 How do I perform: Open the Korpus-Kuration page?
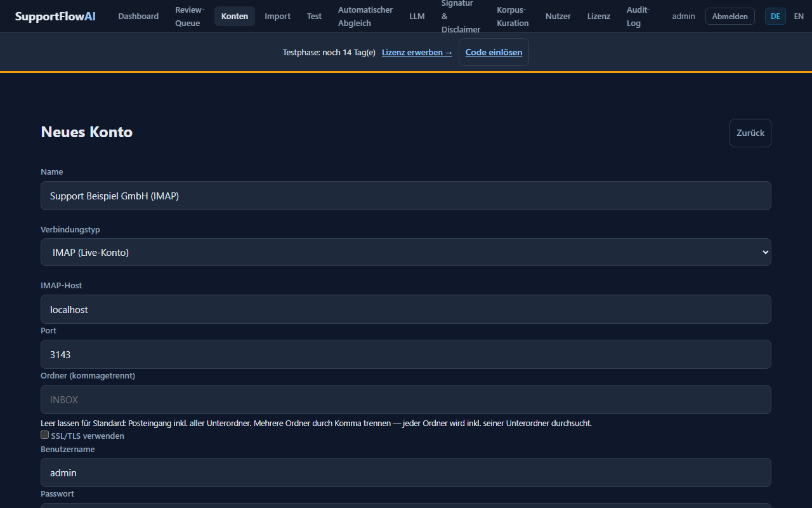point(513,17)
